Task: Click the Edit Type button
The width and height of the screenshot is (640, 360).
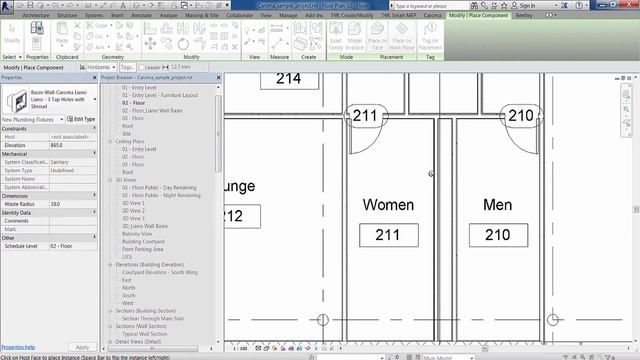Action: point(81,119)
